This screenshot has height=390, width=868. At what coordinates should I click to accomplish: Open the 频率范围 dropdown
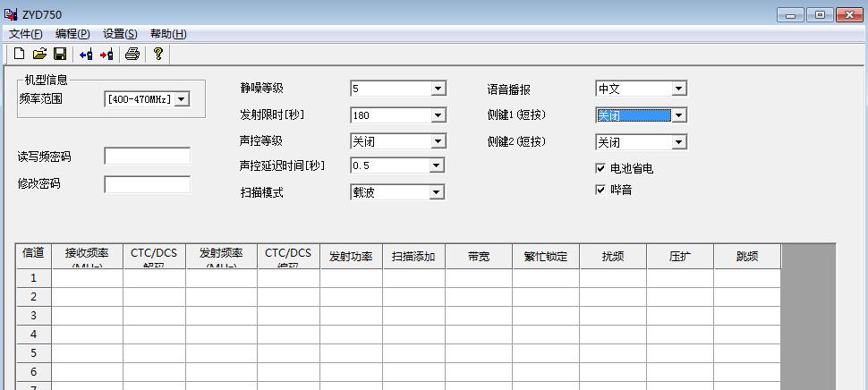pyautogui.click(x=182, y=99)
